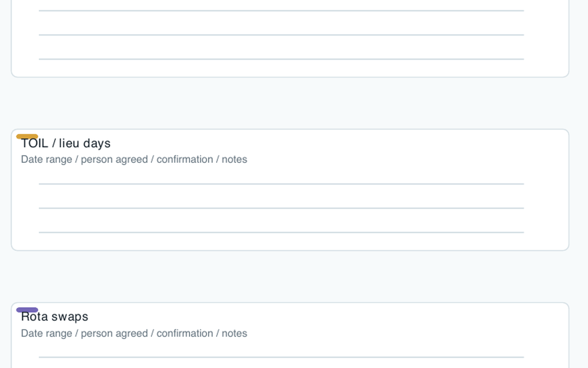588x368 pixels.
Task: Click "notes" in the Rota swaps subtitle
Action: (x=234, y=333)
